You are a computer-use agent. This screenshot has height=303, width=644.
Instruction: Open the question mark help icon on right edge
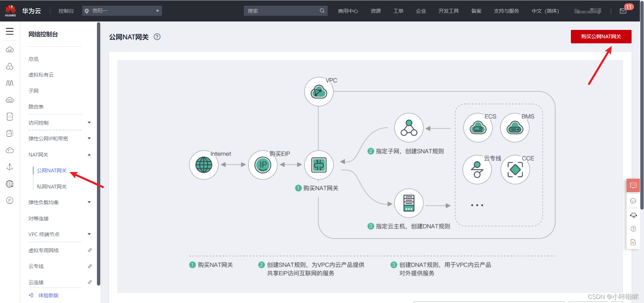633,229
